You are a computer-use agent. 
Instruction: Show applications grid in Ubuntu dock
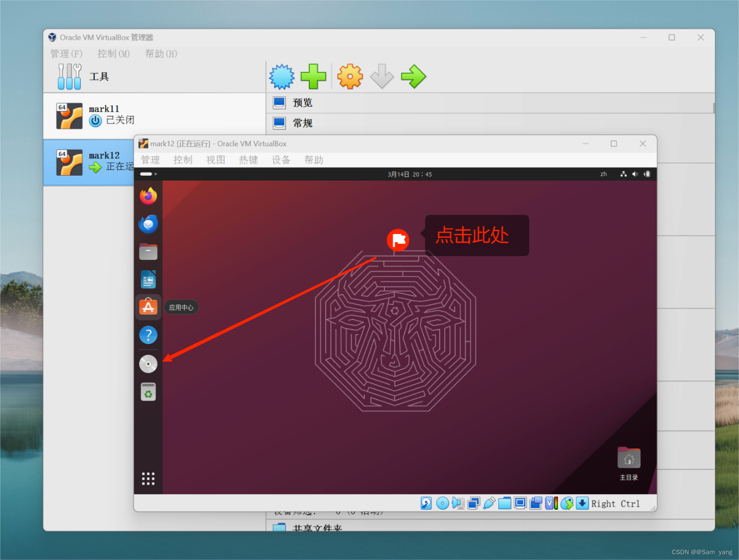coord(148,479)
